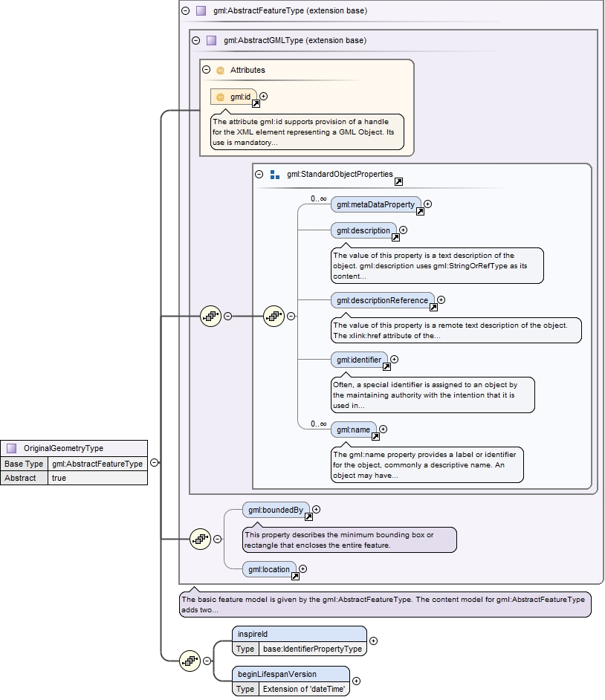
Task: Expand the gml:id attribute
Action: (x=263, y=96)
